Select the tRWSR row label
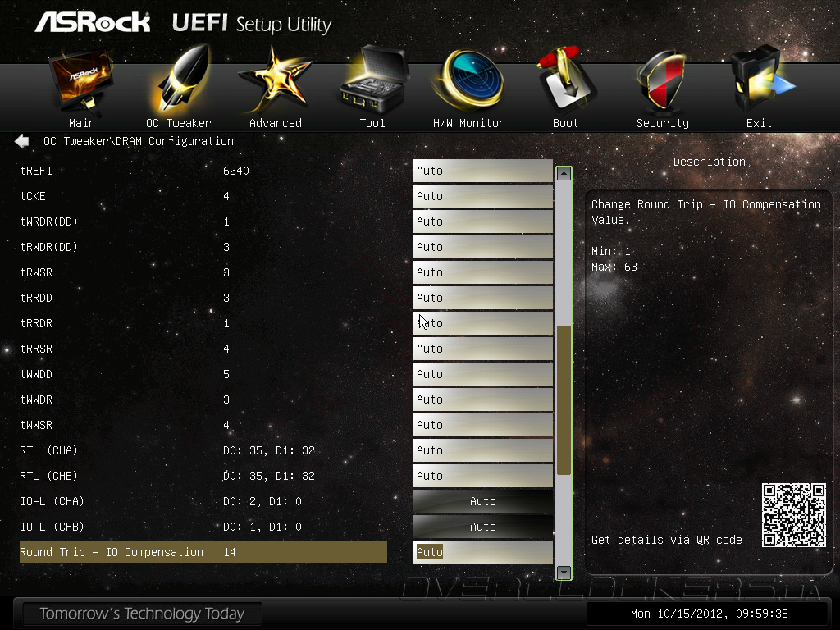 pos(36,272)
